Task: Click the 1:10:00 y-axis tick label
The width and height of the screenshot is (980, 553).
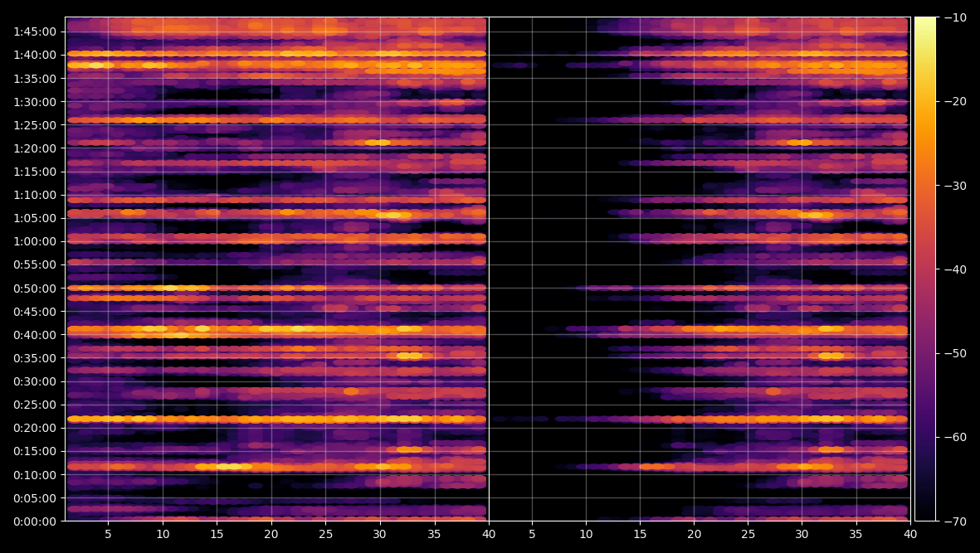Action: tap(35, 195)
